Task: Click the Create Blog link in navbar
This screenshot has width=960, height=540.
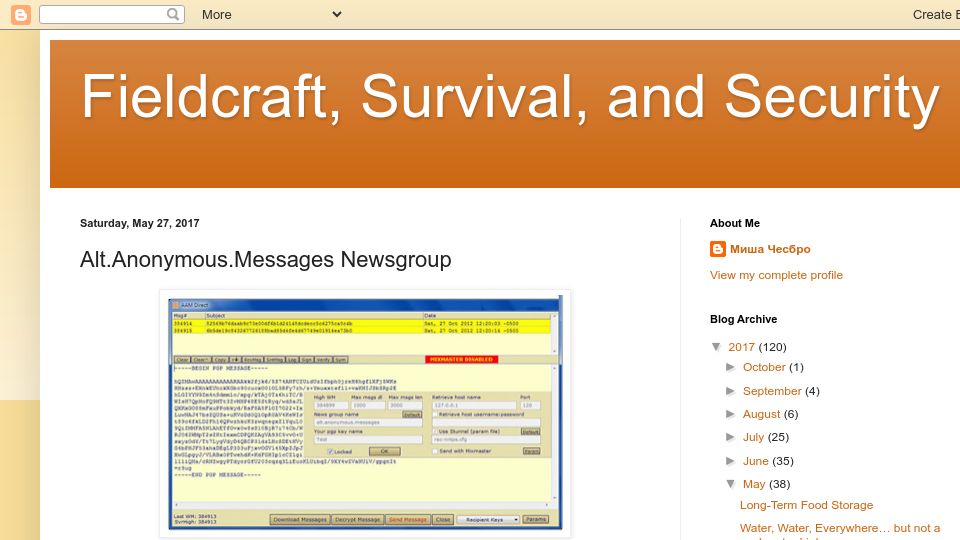Action: coord(936,15)
